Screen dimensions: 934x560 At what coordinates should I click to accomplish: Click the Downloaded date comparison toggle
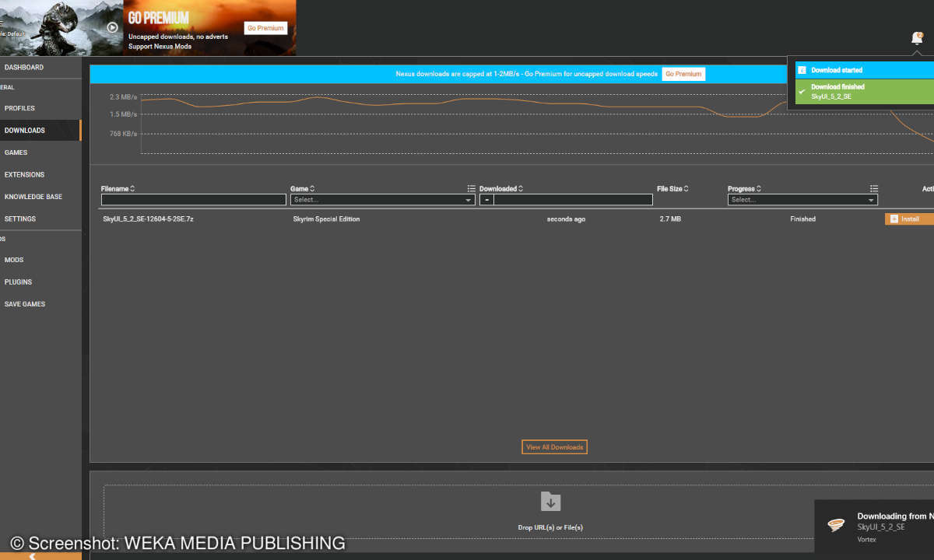click(486, 200)
